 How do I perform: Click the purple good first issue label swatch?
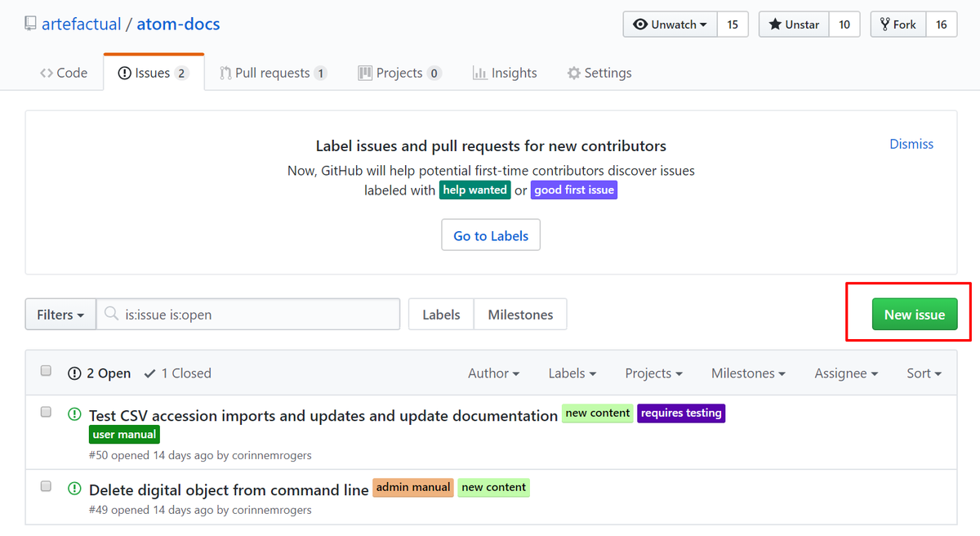click(x=574, y=190)
